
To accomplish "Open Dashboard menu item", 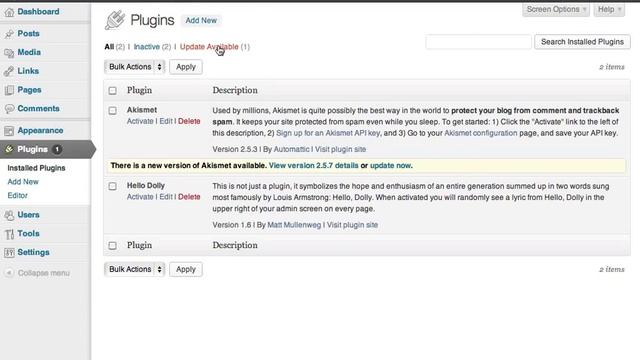I will [x=38, y=12].
